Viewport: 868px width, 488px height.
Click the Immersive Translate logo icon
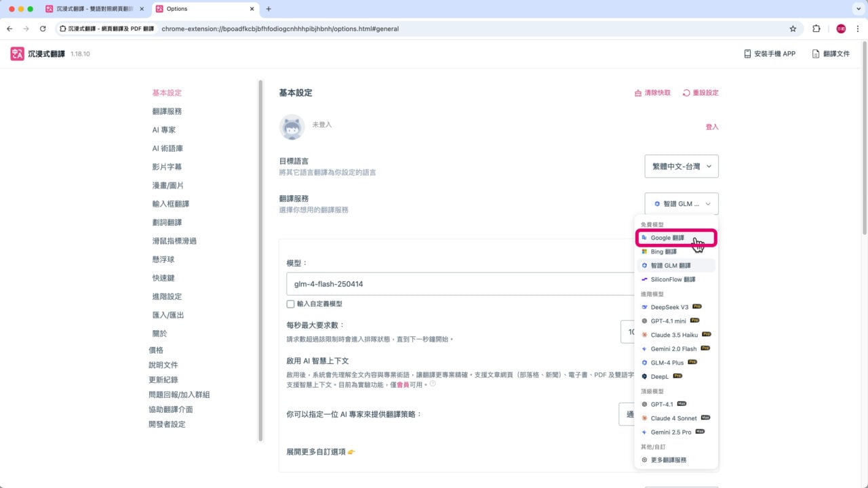pyautogui.click(x=17, y=54)
